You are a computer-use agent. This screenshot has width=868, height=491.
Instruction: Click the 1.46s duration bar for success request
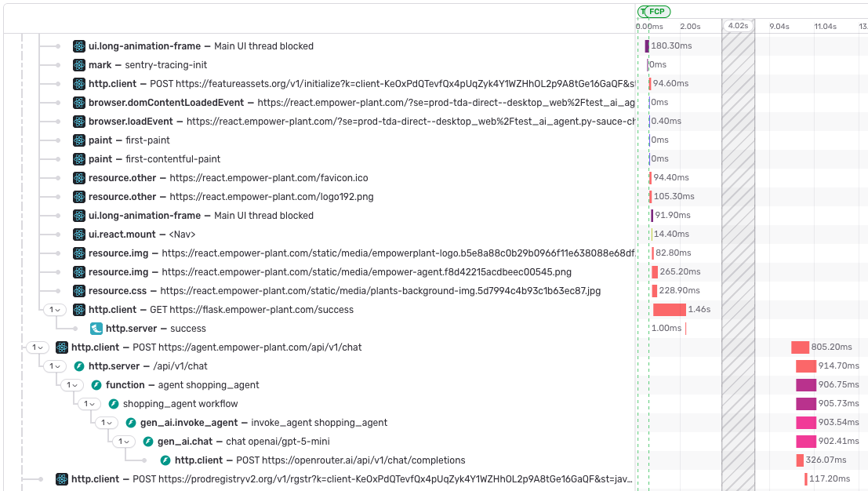pyautogui.click(x=670, y=310)
